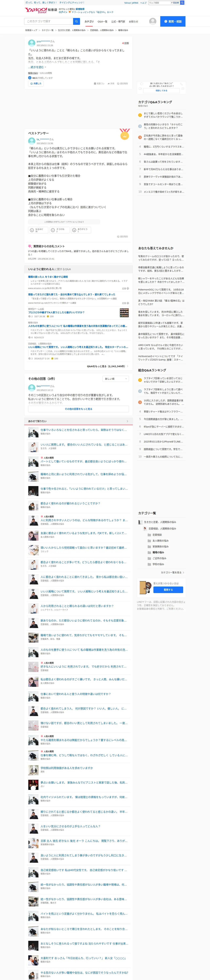Click the 新規取得 ID link
The image size is (210, 980).
pyautogui.click(x=80, y=9)
